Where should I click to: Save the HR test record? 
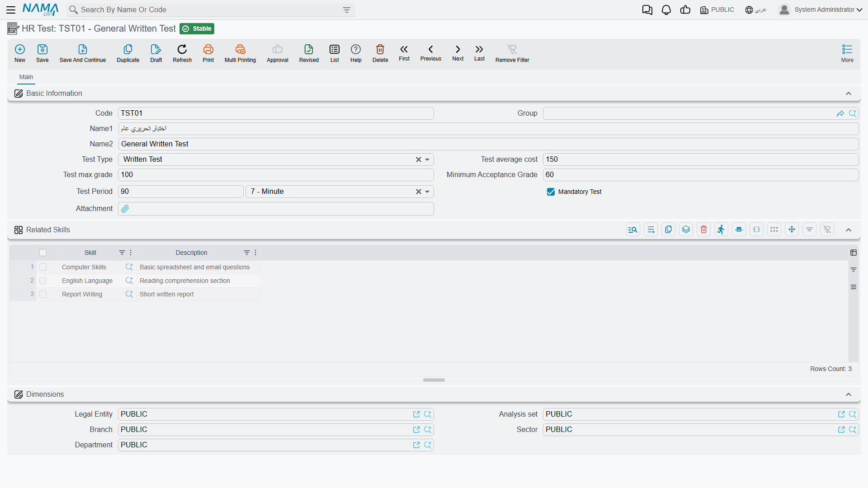42,53
